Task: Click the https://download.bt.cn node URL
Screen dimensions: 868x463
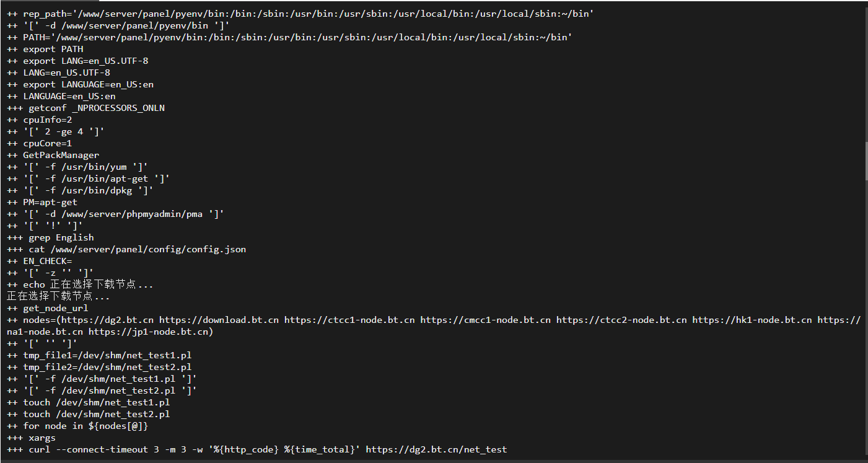Action: (219, 320)
